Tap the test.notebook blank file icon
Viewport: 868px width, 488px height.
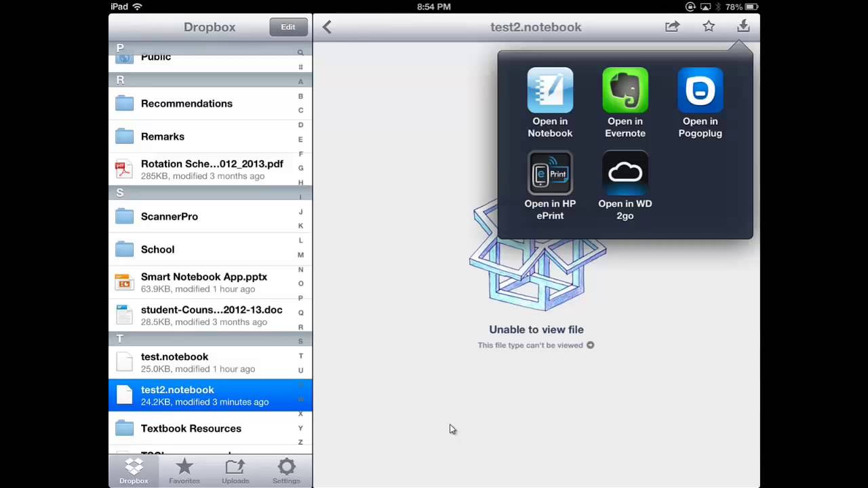coord(124,362)
